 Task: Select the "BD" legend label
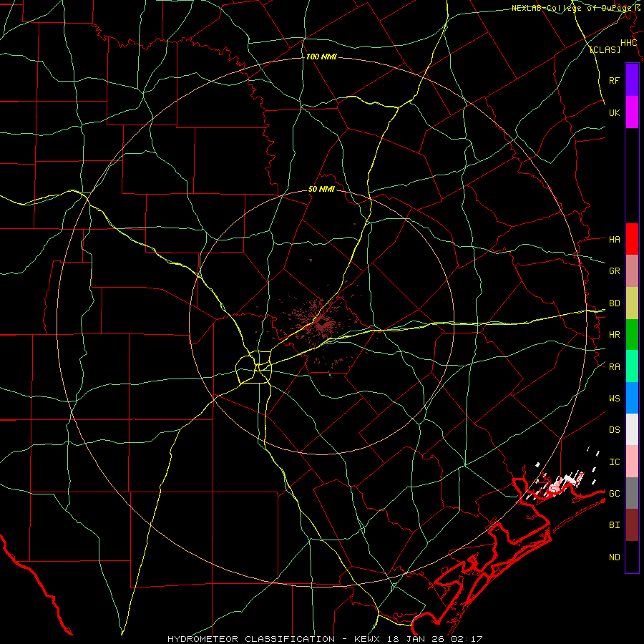tap(614, 303)
